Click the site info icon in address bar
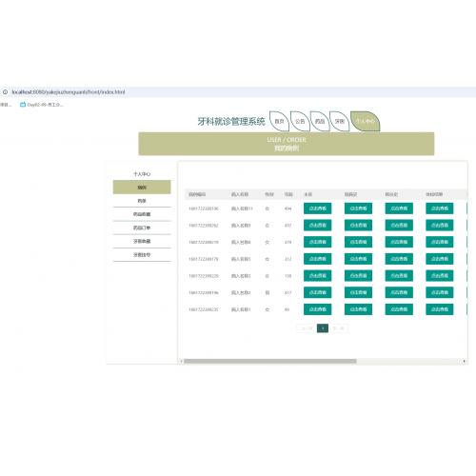Viewport: 476px width, 476px height. click(5, 92)
